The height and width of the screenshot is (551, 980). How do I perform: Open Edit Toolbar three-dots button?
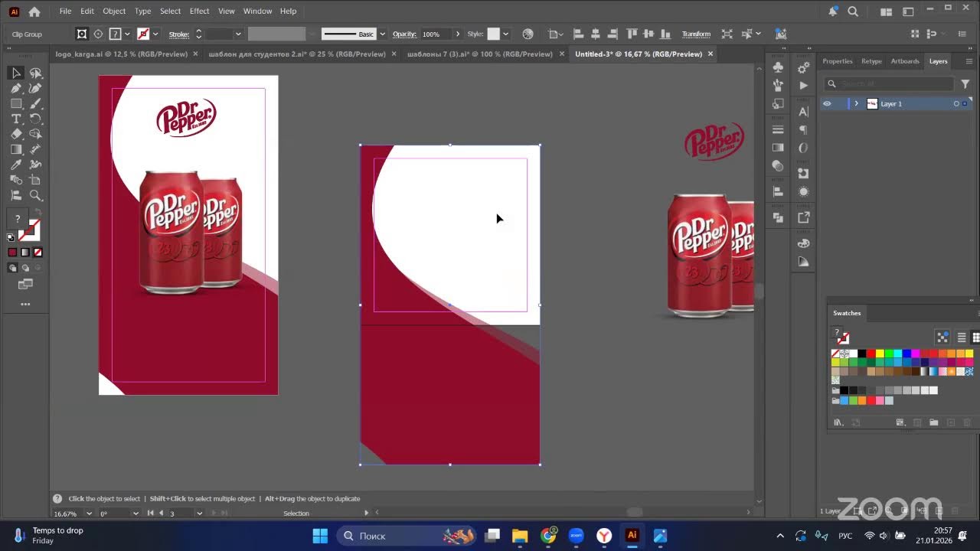25,305
